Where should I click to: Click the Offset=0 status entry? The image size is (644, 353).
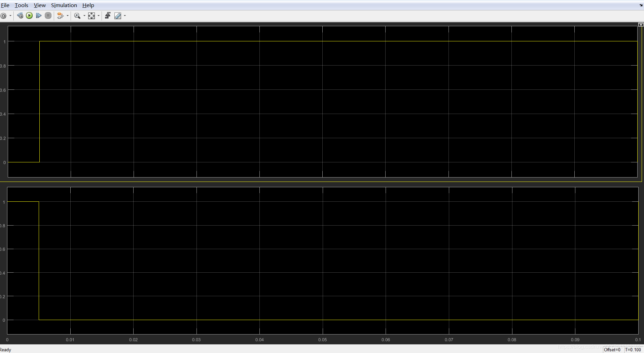point(612,350)
